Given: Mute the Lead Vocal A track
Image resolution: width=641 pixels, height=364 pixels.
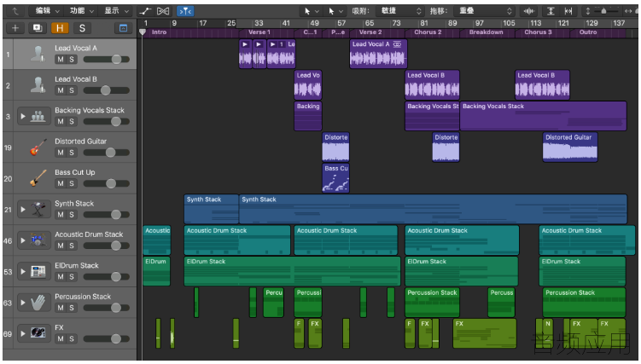Looking at the screenshot, I should [x=61, y=60].
